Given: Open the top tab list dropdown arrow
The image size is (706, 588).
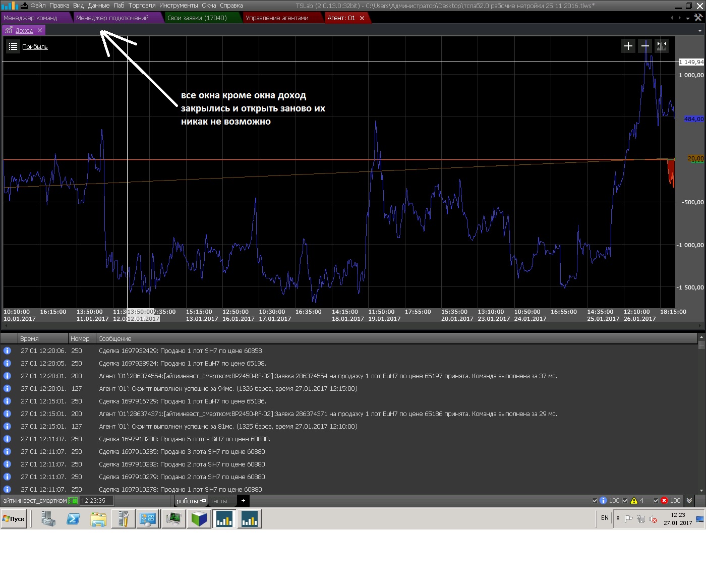Looking at the screenshot, I should pos(687,18).
